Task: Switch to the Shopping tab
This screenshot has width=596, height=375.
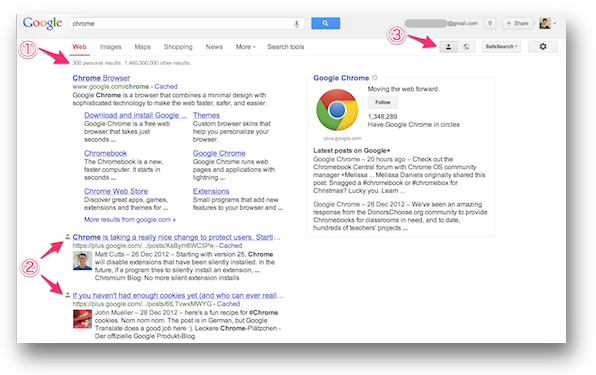Action: click(178, 47)
